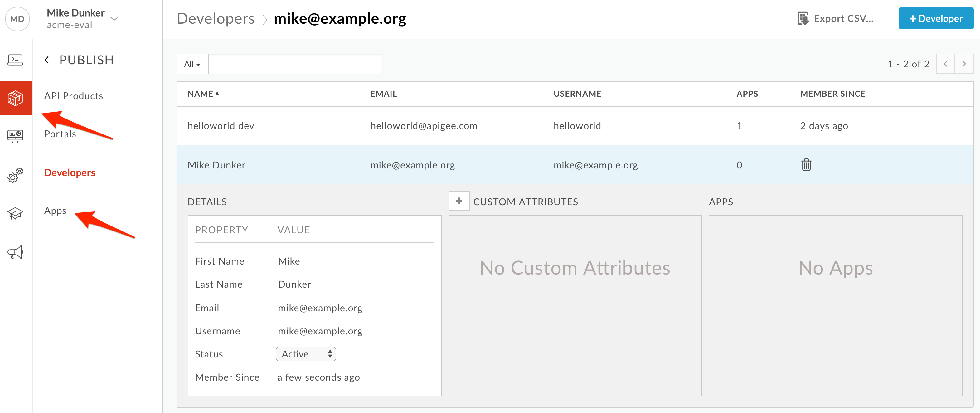980x413 pixels.
Task: Go to next page of developers
Action: click(x=964, y=64)
